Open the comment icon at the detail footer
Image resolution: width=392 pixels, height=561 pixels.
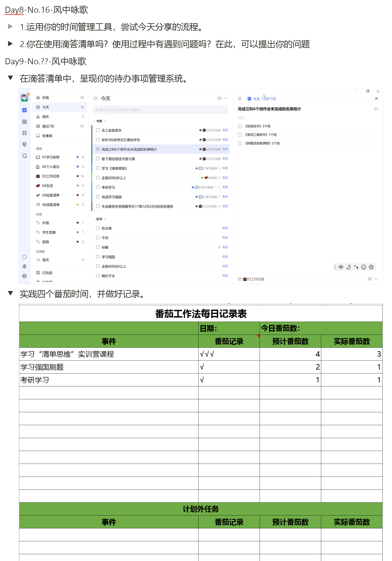(x=369, y=279)
